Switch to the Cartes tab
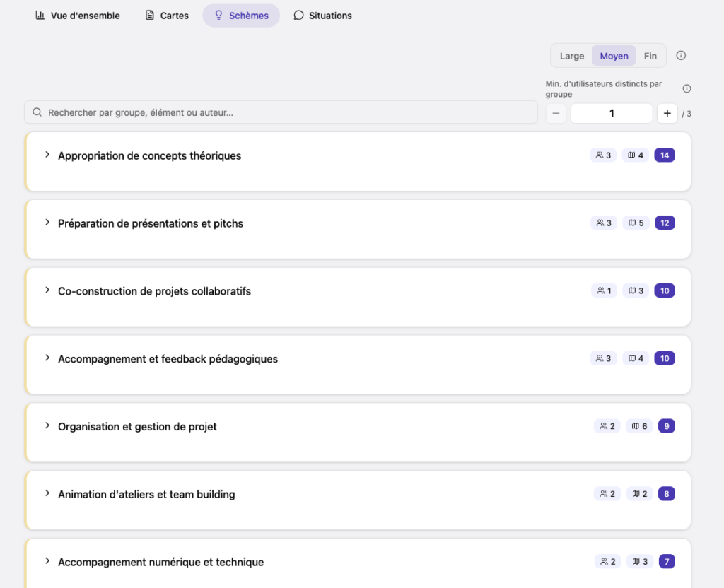Screen dimensions: 724x588 167,16
